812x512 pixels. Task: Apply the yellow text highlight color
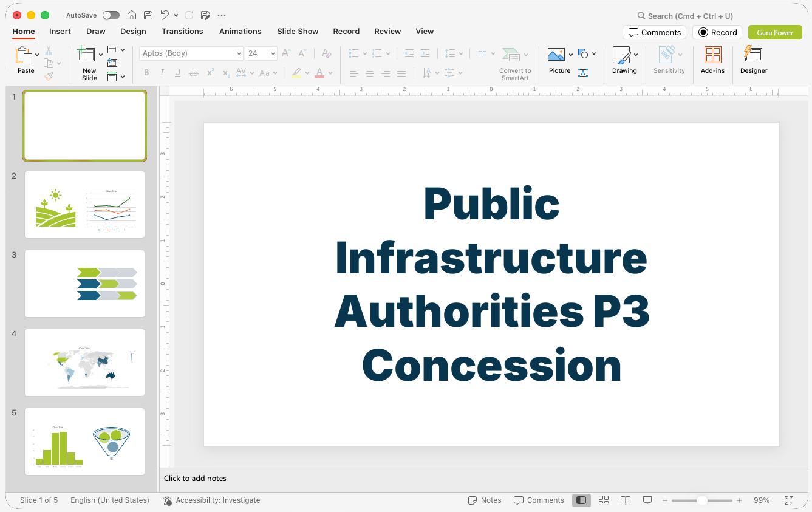(x=296, y=73)
